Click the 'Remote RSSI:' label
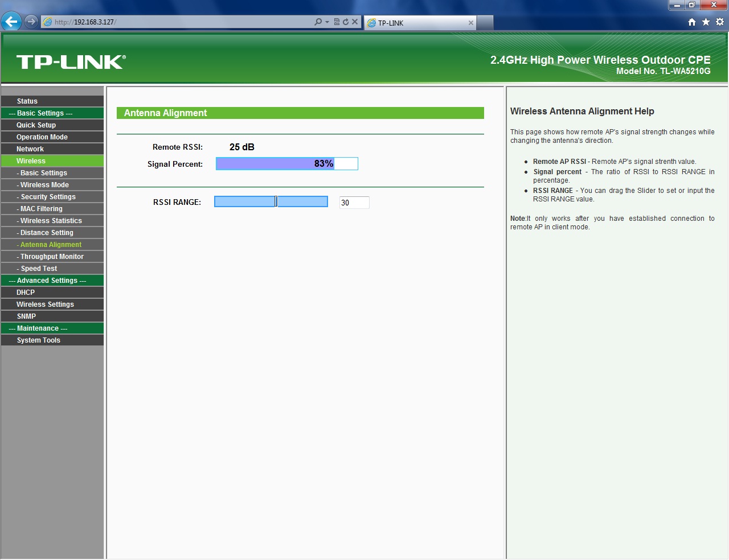The width and height of the screenshot is (729, 560). [x=178, y=147]
